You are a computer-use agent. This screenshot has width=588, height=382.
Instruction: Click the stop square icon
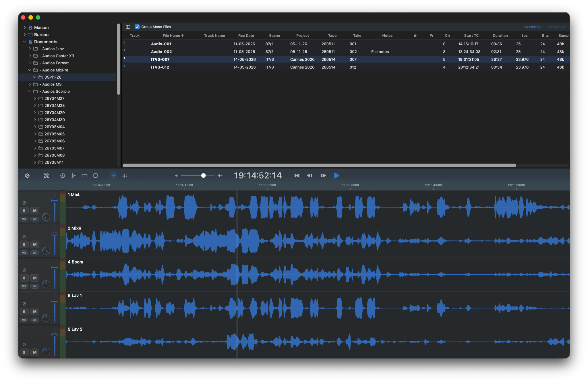coord(96,176)
